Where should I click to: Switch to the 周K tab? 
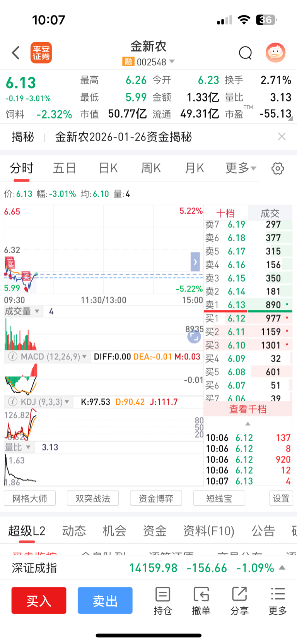pyautogui.click(x=151, y=168)
